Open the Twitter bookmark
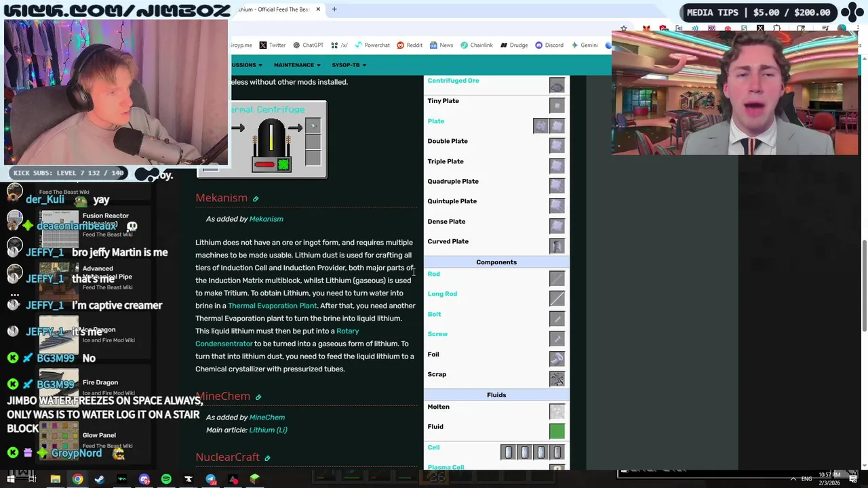This screenshot has height=488, width=868. [272, 45]
